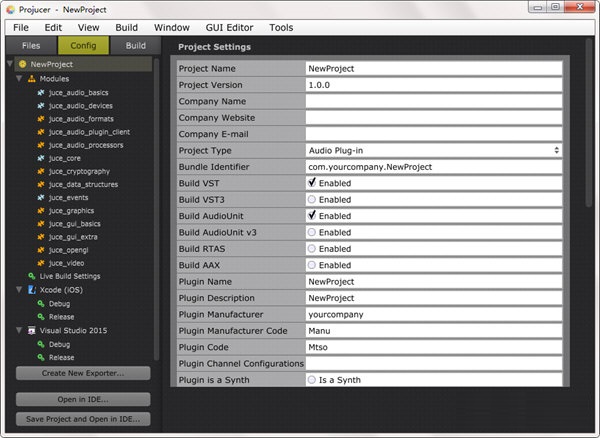The width and height of the screenshot is (600, 438).
Task: Click the Plugin Code field
Action: 434,347
